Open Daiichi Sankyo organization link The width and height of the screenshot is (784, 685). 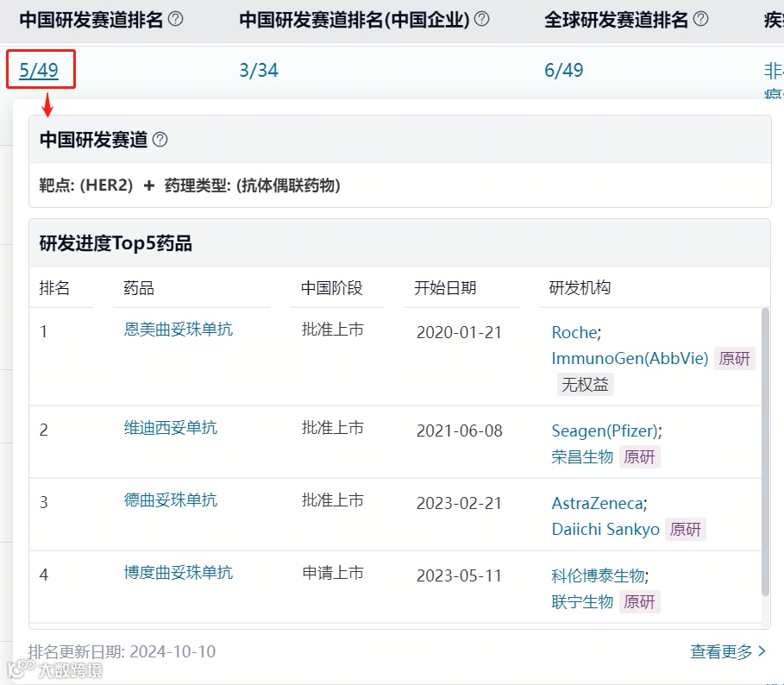(605, 530)
